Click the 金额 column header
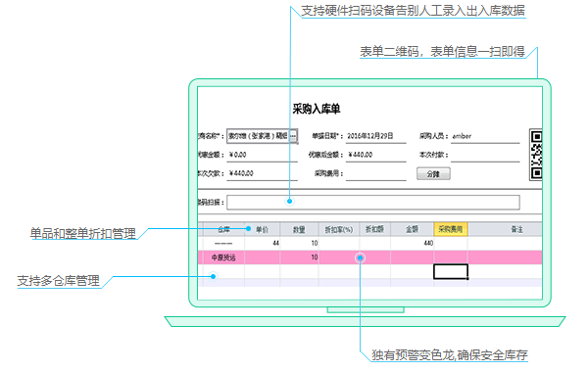This screenshot has height=372, width=588. [412, 229]
